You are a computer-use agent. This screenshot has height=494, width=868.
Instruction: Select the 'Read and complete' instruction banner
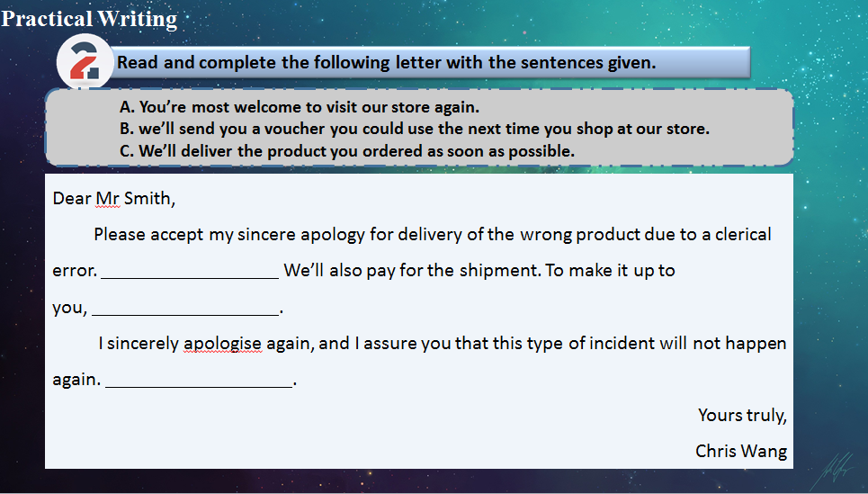click(x=432, y=63)
